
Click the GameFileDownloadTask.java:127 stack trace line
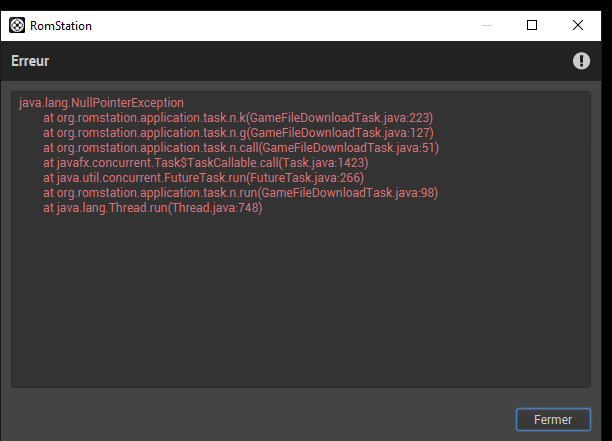238,133
